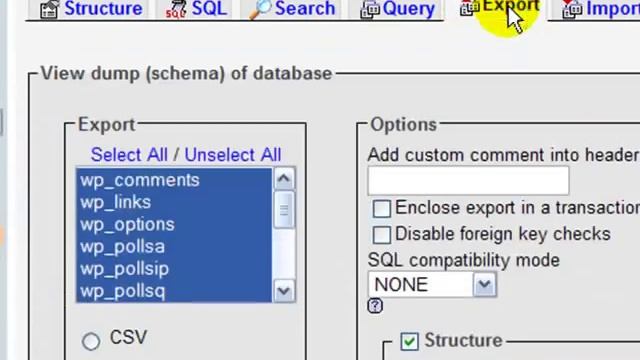Click the table list scroll up arrow
This screenshot has height=360, width=640.
(284, 178)
